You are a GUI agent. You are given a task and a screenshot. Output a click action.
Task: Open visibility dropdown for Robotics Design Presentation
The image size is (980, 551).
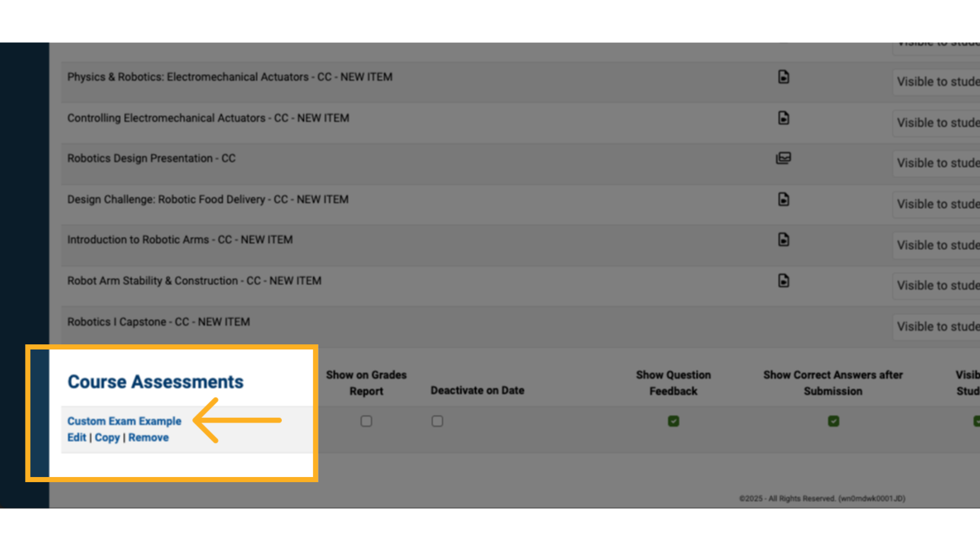936,163
